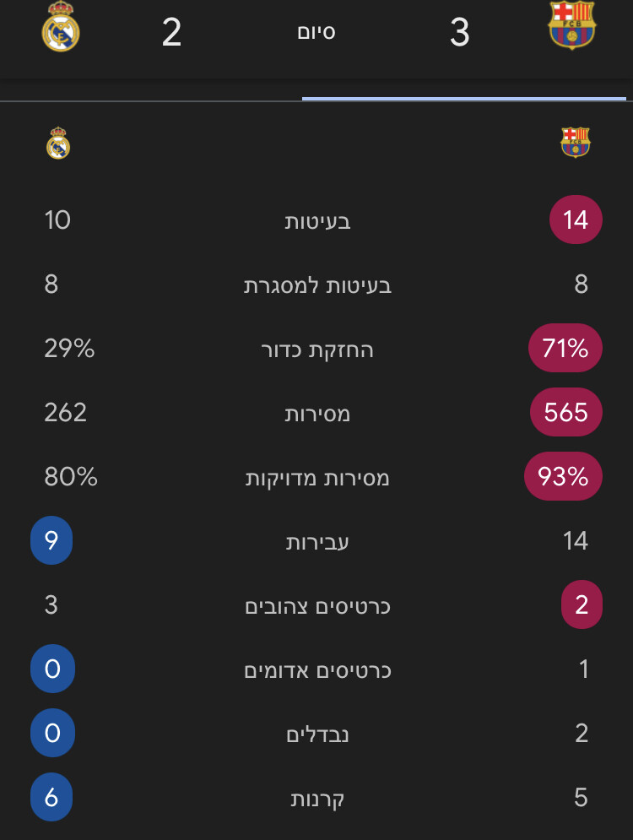633x840 pixels.
Task: Click Barcelona's 2 yellow cards badge
Action: tap(582, 605)
